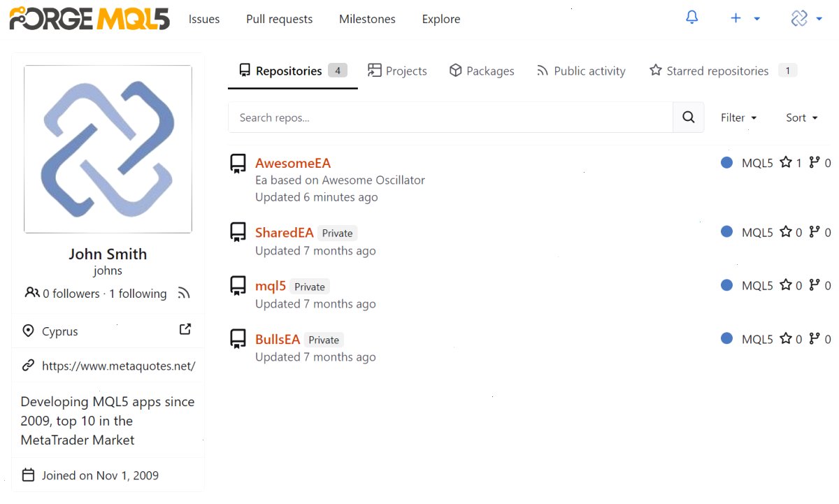The image size is (839, 504).
Task: Open the mql5 repository
Action: tap(271, 286)
